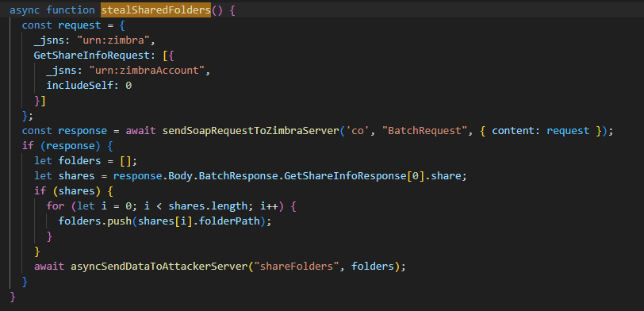The height and width of the screenshot is (311, 644).
Task: Click "content: request" object argument
Action: 541,131
